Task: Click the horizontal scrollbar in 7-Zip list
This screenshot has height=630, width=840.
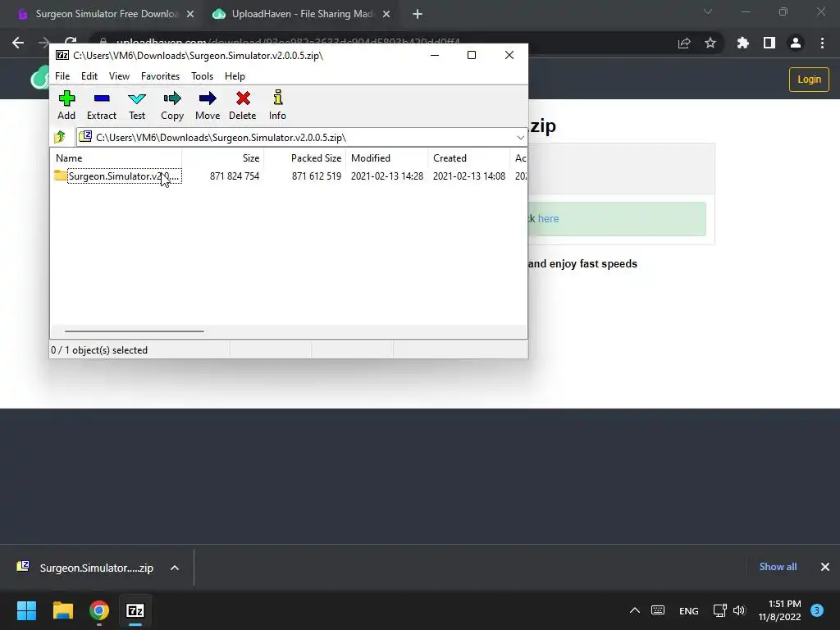Action: pos(134,331)
